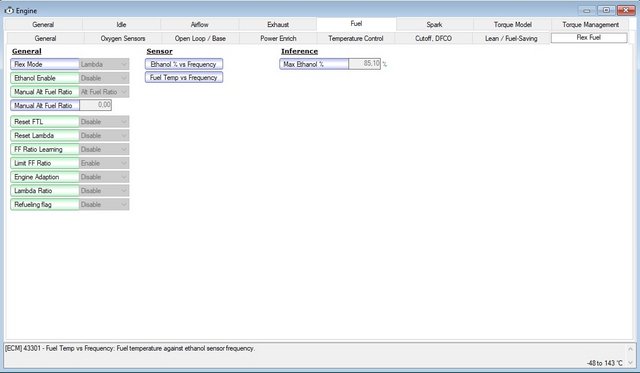The height and width of the screenshot is (373, 640).
Task: Close the Engine window
Action: 626,10
